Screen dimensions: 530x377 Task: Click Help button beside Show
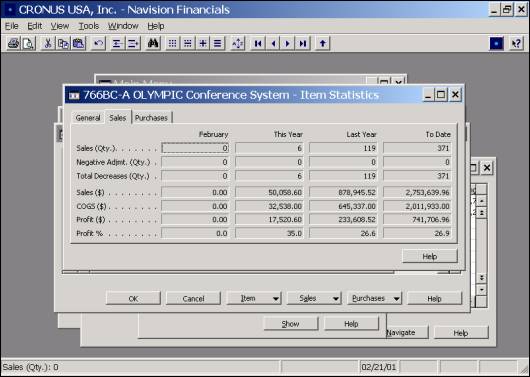pos(351,324)
